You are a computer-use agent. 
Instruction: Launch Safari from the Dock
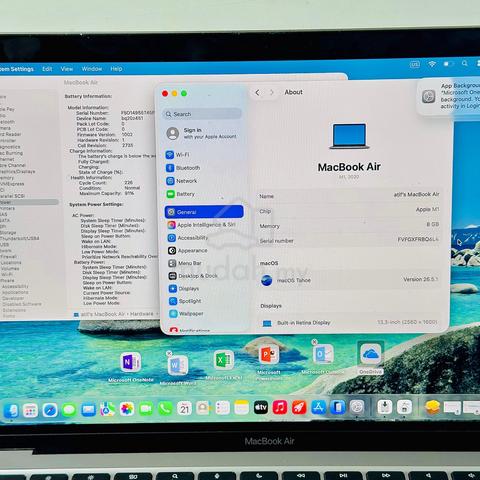coord(50,410)
